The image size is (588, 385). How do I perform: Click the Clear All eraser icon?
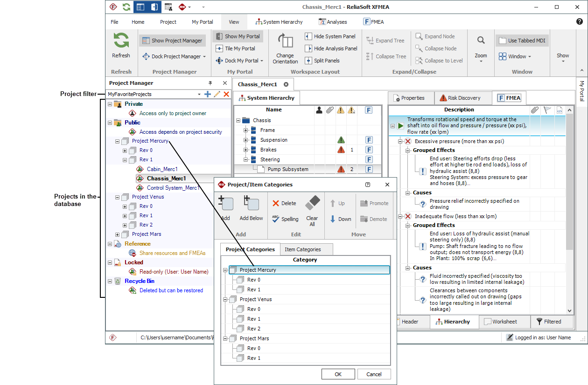tap(312, 203)
